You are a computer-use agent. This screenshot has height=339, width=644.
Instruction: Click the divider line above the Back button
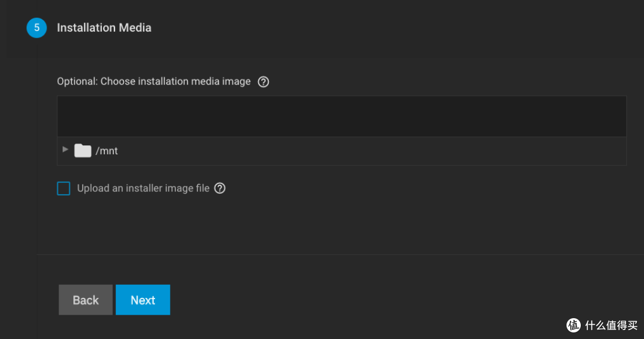[x=340, y=254]
